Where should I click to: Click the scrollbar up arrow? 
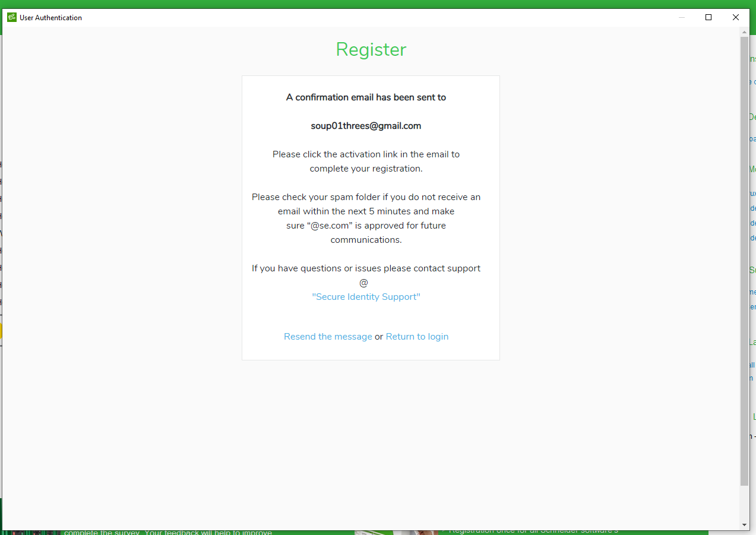pos(745,31)
